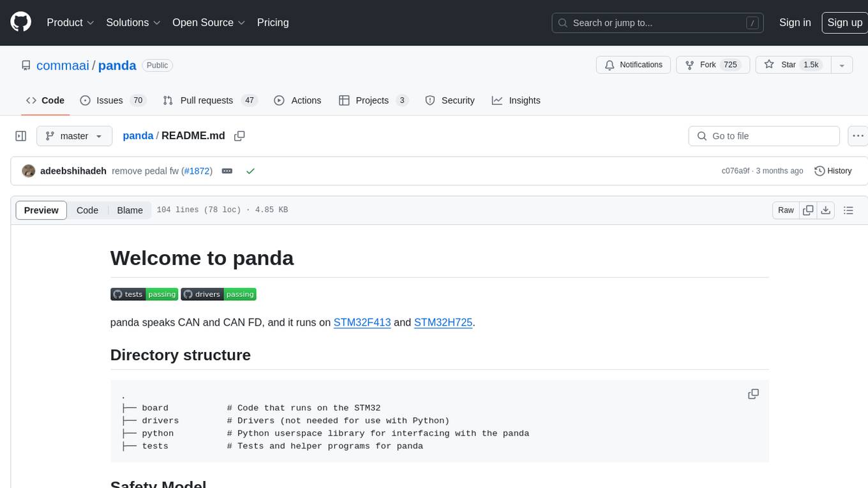Click the Sign up button
This screenshot has height=488, width=868.
844,22
